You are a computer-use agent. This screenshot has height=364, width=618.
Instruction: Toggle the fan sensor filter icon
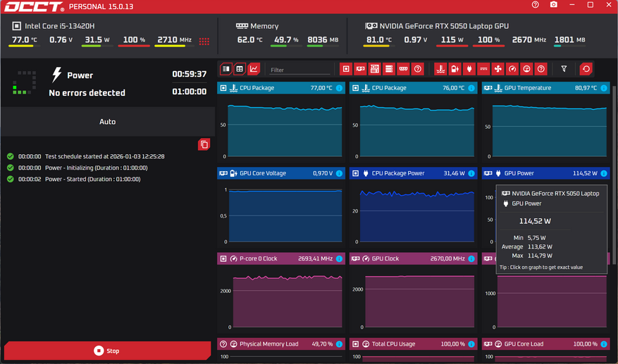pos(498,69)
